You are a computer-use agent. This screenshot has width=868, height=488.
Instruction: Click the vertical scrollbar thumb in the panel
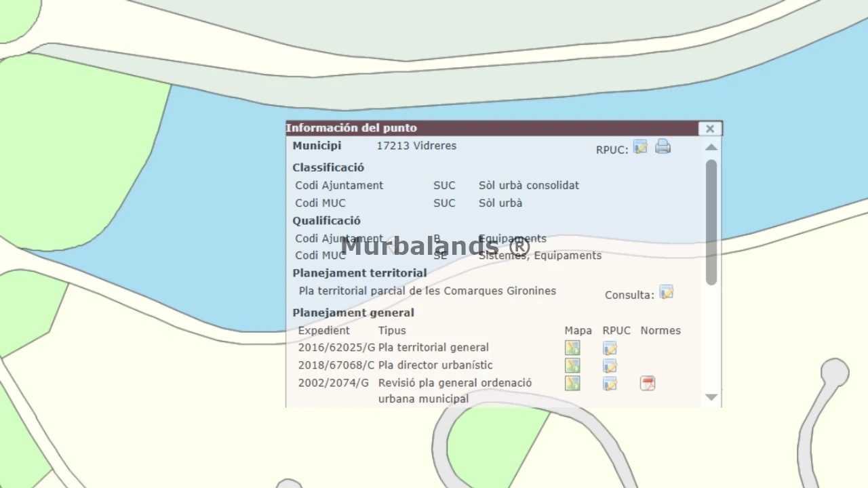(711, 222)
